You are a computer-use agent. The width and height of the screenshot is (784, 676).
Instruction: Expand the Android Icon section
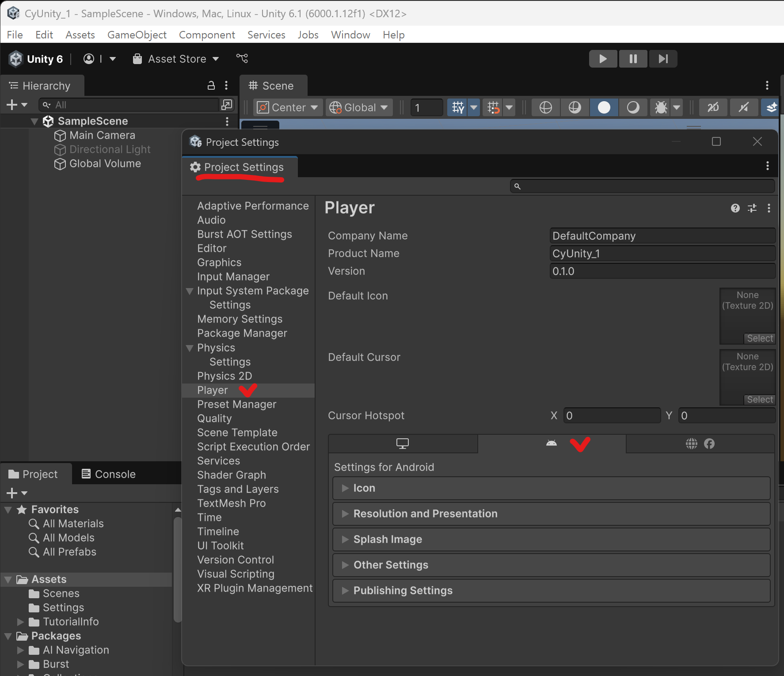(x=551, y=488)
